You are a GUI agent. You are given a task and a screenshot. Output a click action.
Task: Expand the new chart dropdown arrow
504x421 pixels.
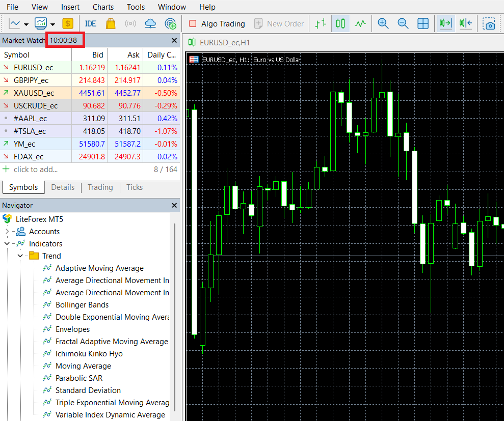26,24
